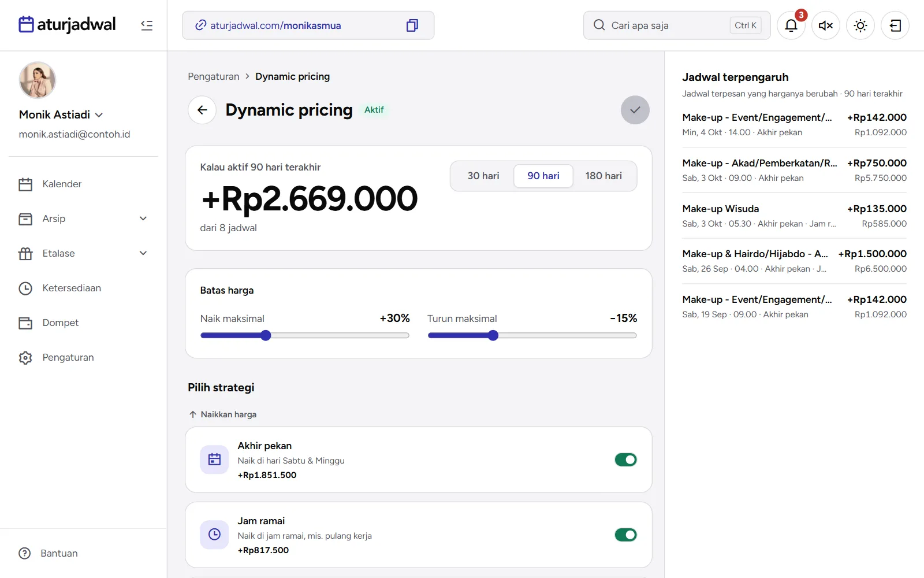Image resolution: width=924 pixels, height=578 pixels.
Task: Copy the aturjadwal.com/monikasmua link
Action: tap(412, 25)
